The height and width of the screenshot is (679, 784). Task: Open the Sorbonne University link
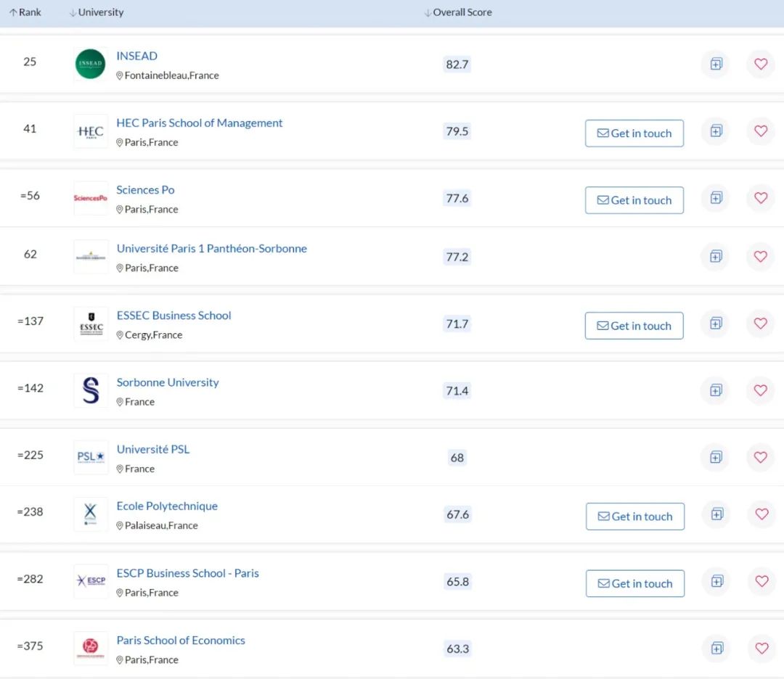[168, 382]
